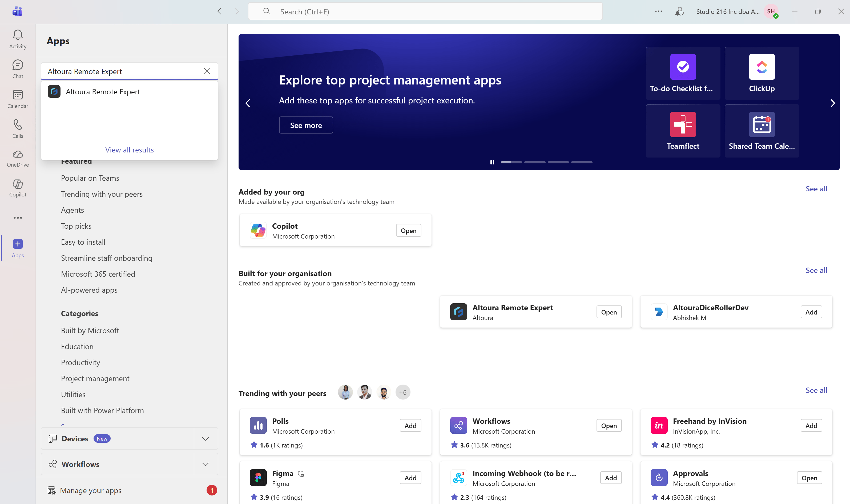
Task: Select Altoura Remote Expert search suggestion
Action: click(129, 92)
